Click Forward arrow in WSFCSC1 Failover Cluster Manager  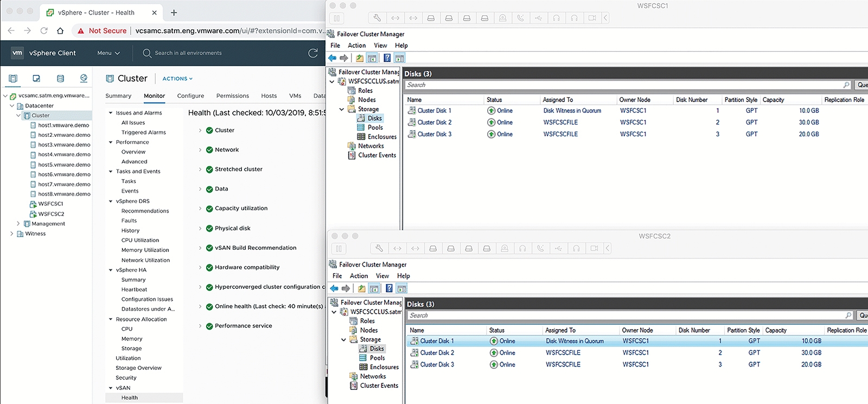(x=344, y=58)
